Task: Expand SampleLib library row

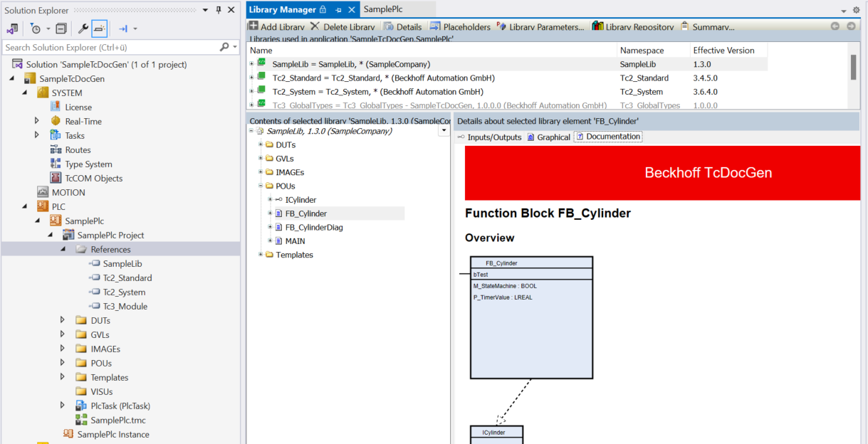Action: click(x=251, y=64)
